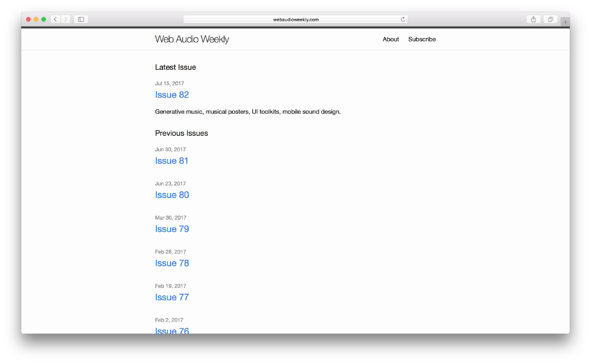Click the 'Generative music, musical posters' description
This screenshot has height=364, width=591.
pos(248,112)
